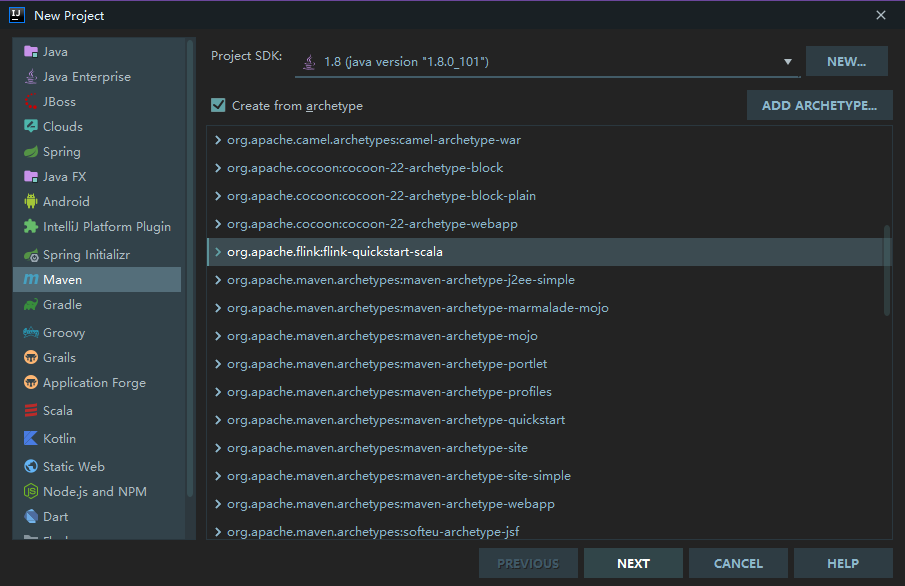Image resolution: width=905 pixels, height=586 pixels.
Task: Choose the Kotlin icon in project types
Action: click(31, 439)
